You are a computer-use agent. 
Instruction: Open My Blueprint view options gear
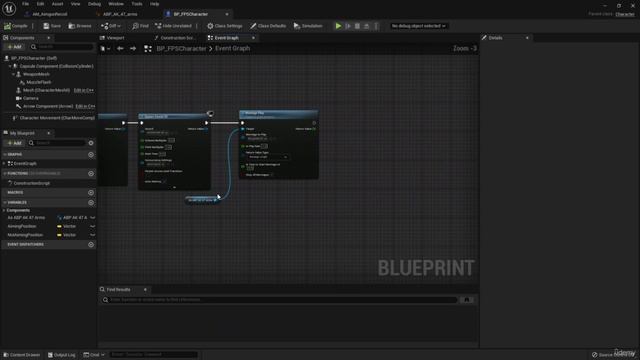click(91, 143)
